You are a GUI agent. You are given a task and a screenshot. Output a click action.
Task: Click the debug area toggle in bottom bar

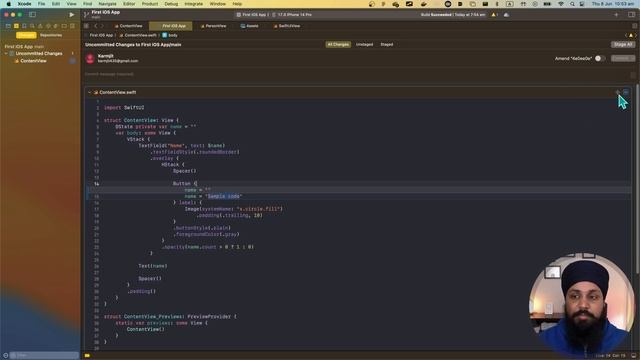point(633,356)
